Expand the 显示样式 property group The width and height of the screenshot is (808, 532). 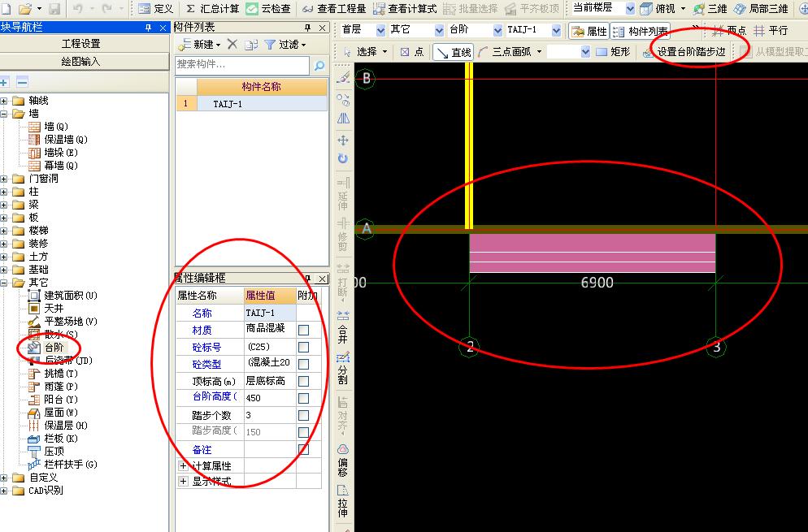coord(183,481)
